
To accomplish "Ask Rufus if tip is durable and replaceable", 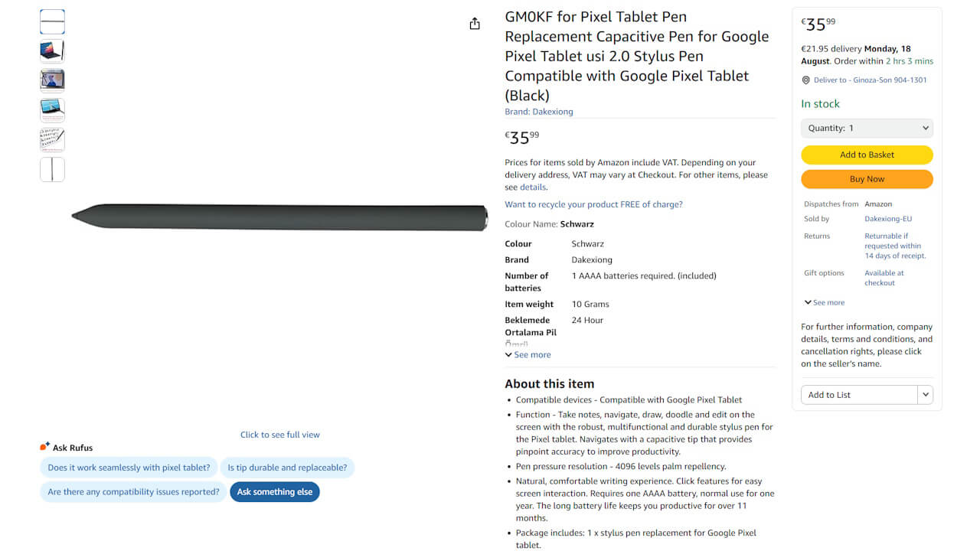I will 287,468.
